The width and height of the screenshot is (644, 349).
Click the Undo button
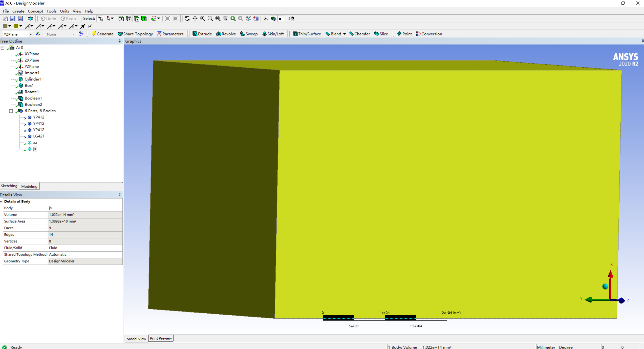(49, 18)
